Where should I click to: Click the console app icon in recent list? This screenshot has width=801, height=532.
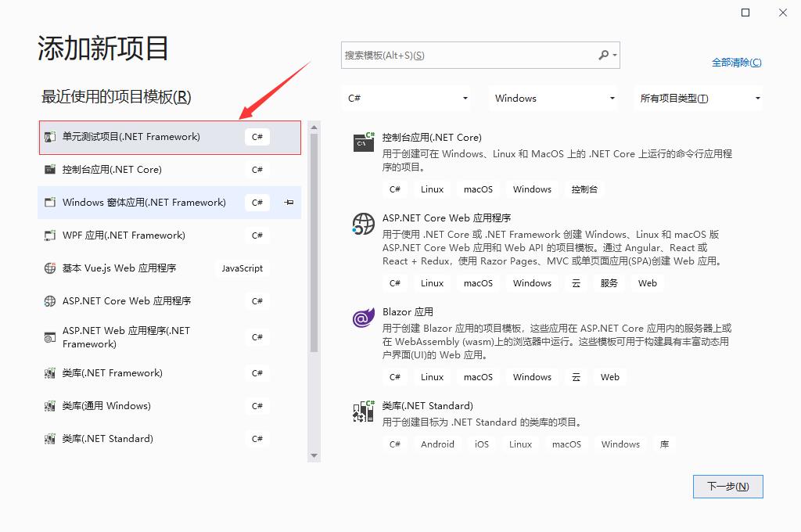pos(49,170)
